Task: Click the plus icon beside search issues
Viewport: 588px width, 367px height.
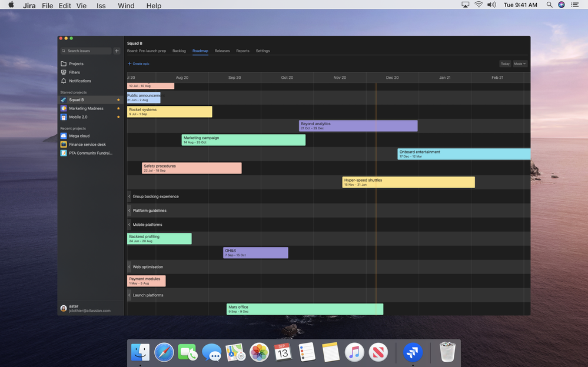Action: [x=117, y=51]
